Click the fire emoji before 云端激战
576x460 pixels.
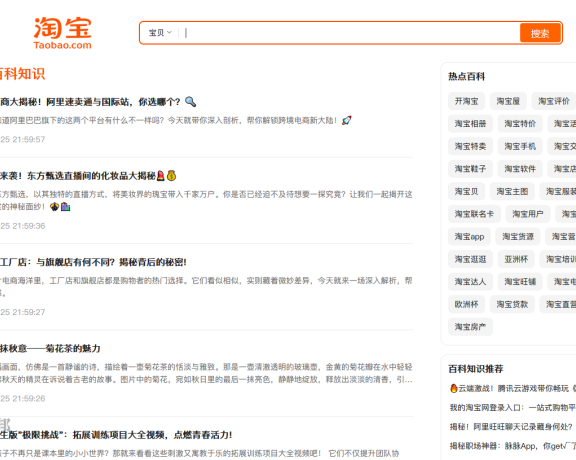pos(454,388)
